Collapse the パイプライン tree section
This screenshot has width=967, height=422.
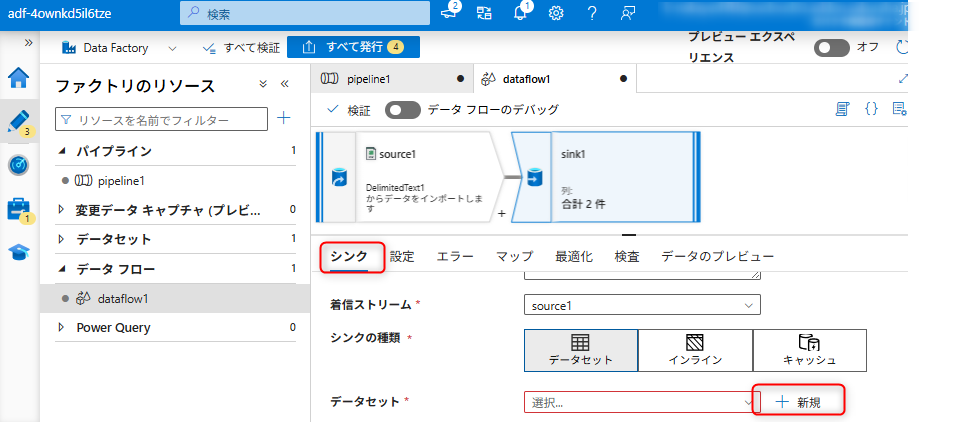point(61,151)
